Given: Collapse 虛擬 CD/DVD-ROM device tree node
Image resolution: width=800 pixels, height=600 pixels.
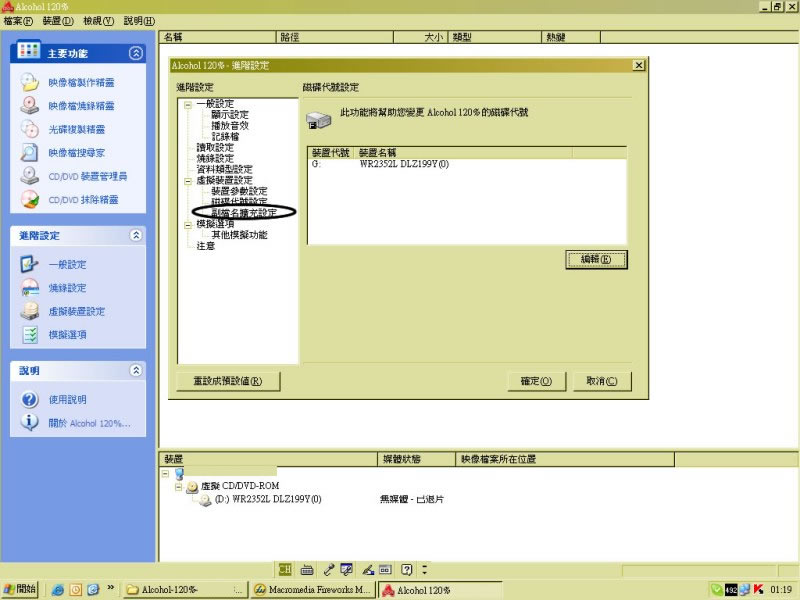Looking at the screenshot, I should point(179,486).
